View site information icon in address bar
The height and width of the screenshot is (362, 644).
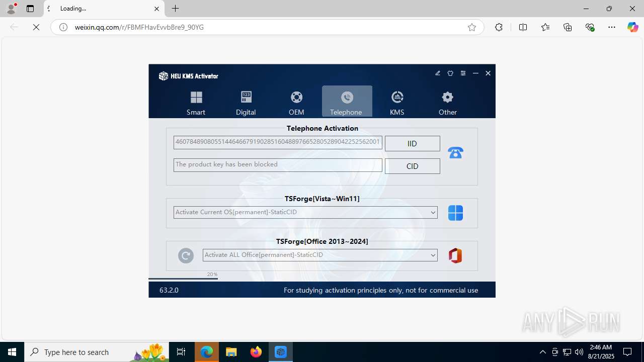pyautogui.click(x=63, y=27)
